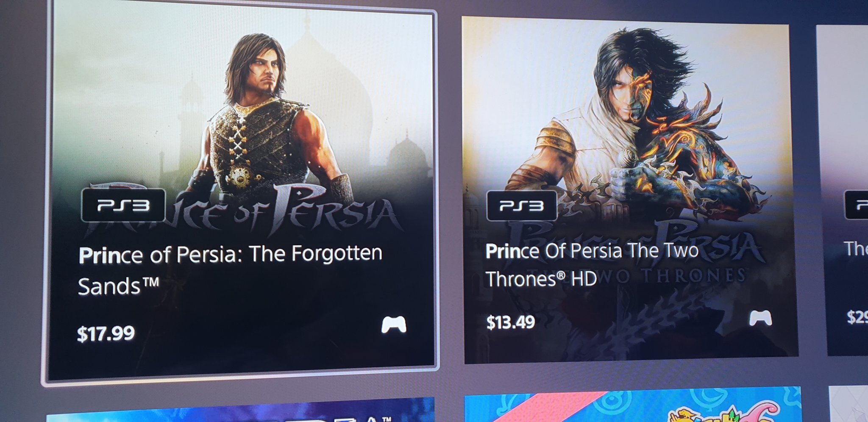Click the PS3 badge on Two Thrones tile
This screenshot has height=422, width=868.
point(522,206)
